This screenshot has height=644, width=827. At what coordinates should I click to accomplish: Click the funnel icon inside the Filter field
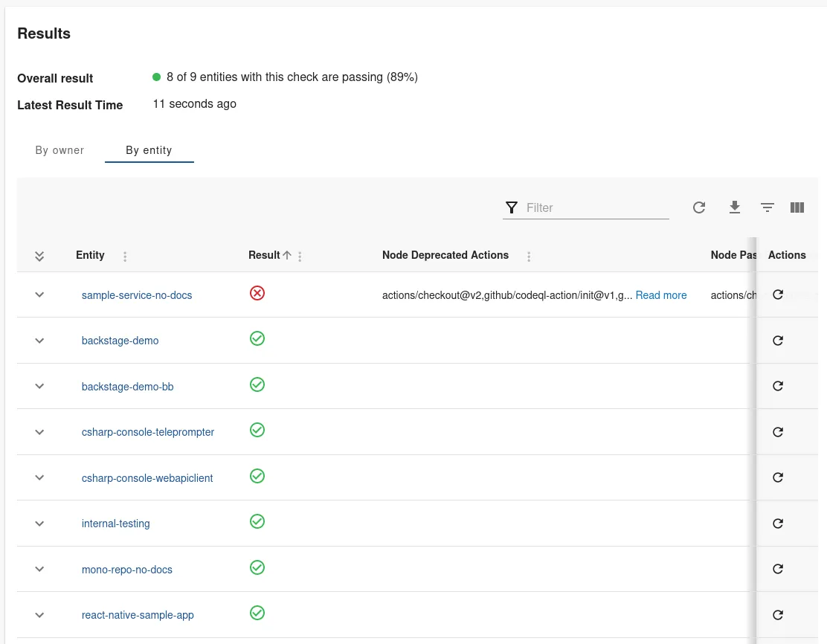pyautogui.click(x=511, y=207)
